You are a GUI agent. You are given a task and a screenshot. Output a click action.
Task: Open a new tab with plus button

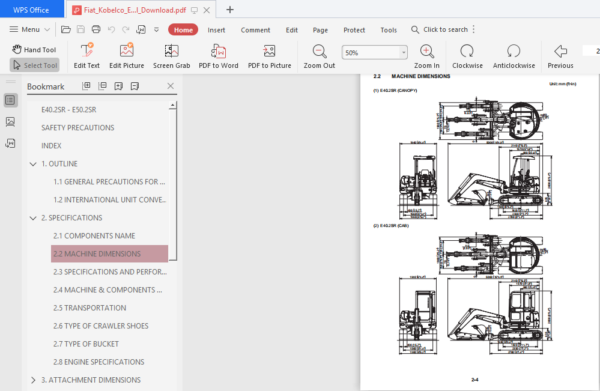(x=230, y=10)
